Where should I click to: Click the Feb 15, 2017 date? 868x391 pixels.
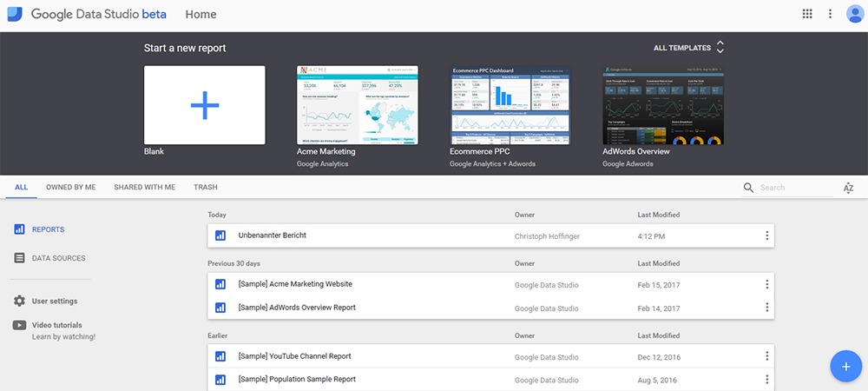[659, 285]
